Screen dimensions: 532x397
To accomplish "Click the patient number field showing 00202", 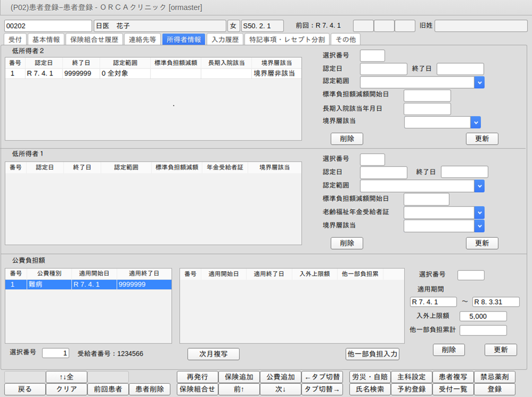I will [x=48, y=25].
